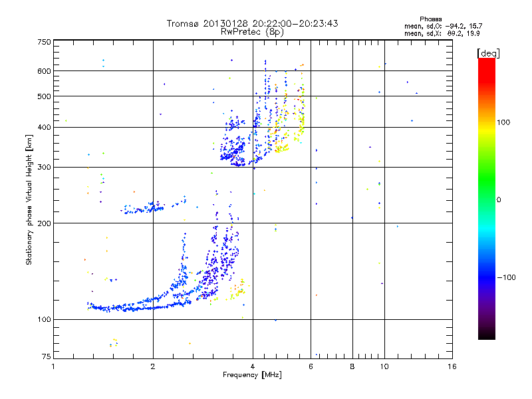Click the y-axis tick label '600'
Viewport: 532px width, 399px height.
point(44,71)
